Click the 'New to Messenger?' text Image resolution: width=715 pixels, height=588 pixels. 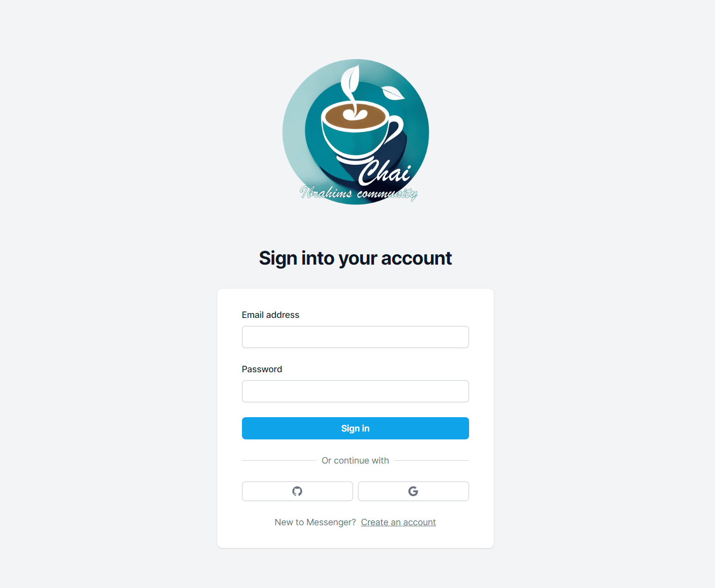click(315, 522)
